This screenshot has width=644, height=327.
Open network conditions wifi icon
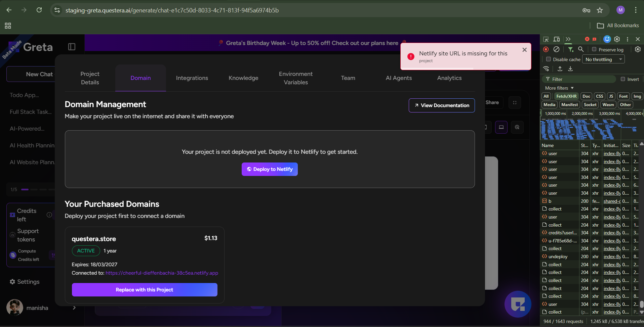(546, 69)
